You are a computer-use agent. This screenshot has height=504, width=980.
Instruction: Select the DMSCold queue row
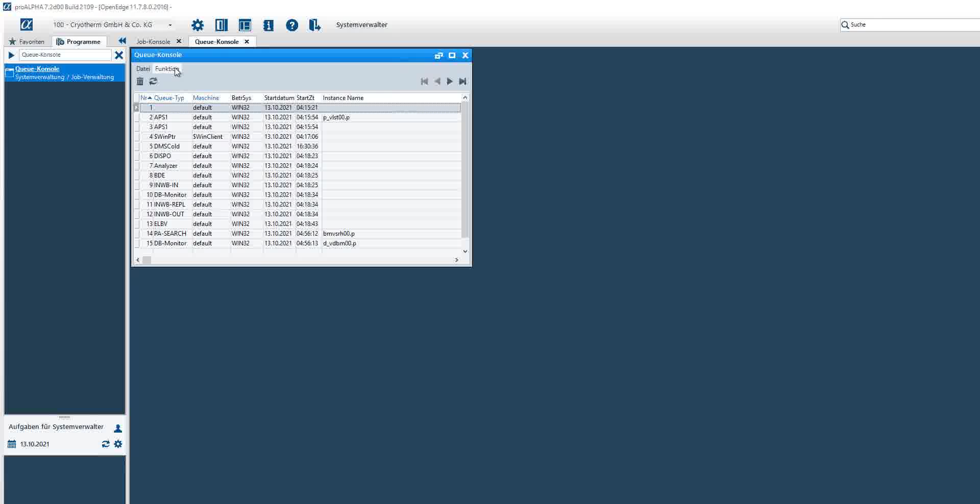click(298, 146)
